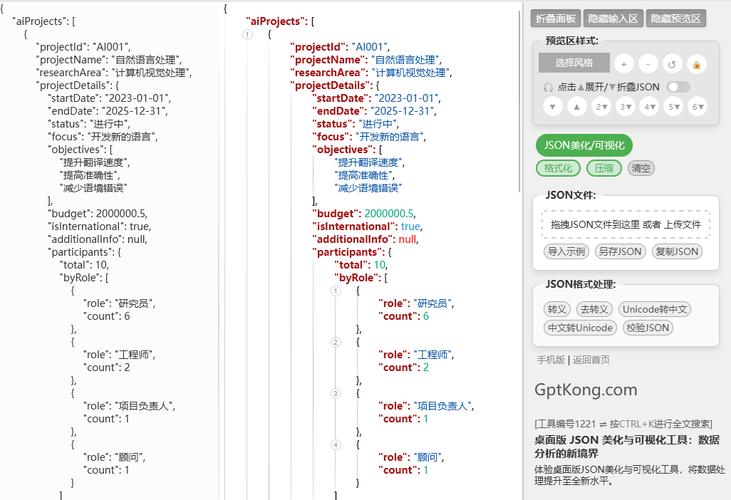Toggle the click-to-expand/collapse JSON switch

click(678, 87)
